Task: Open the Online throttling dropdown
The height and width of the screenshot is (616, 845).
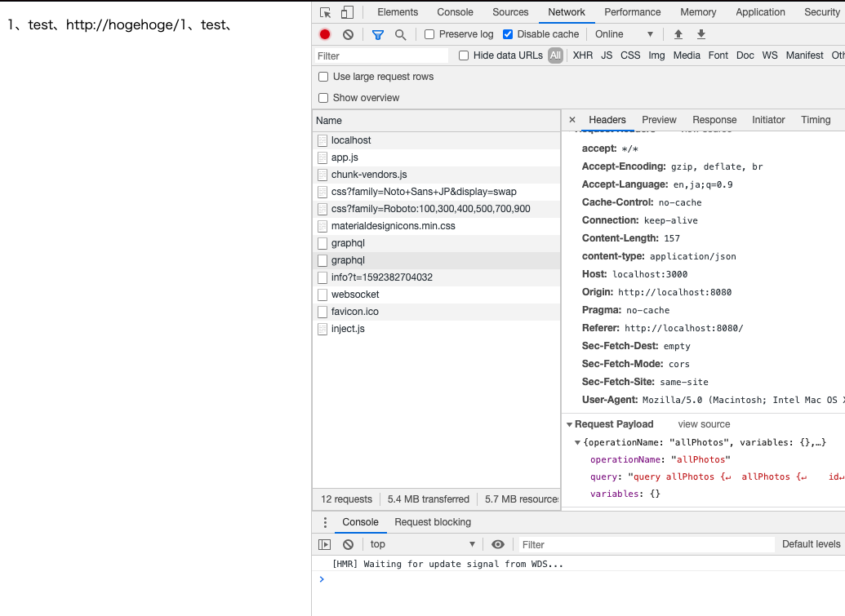Action: pos(624,34)
